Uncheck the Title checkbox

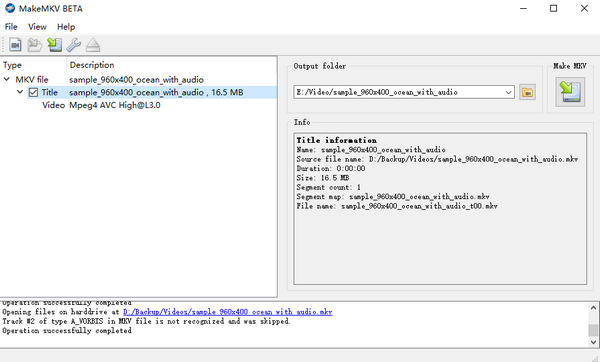click(x=33, y=92)
